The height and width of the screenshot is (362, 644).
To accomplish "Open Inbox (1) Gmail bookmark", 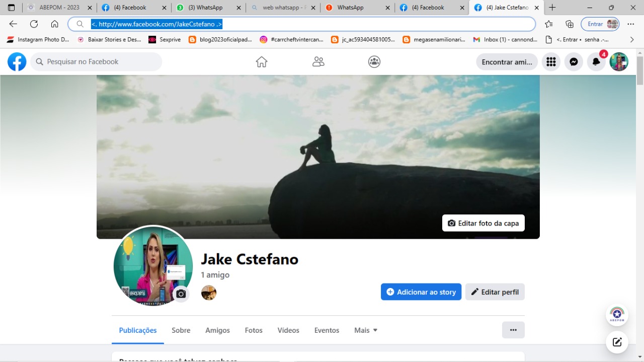I will point(505,39).
